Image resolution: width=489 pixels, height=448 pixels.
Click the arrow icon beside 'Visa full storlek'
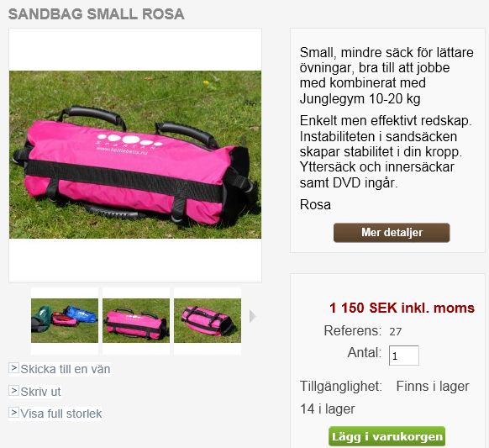point(13,413)
